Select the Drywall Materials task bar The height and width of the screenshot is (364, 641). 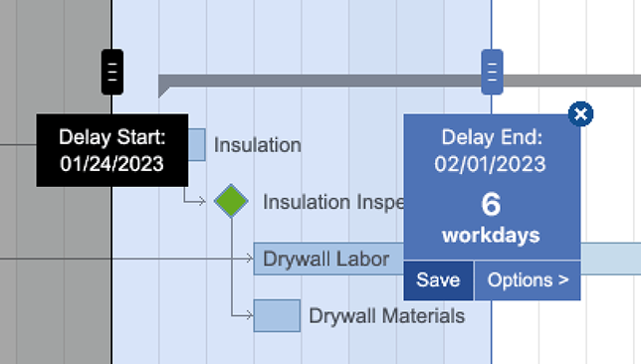(277, 316)
